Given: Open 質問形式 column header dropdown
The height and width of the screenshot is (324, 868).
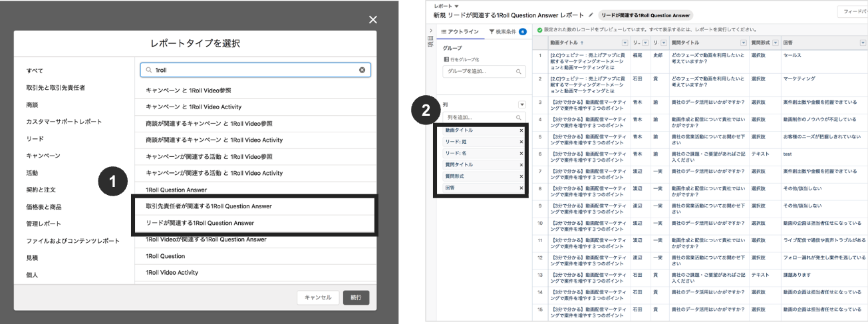Looking at the screenshot, I should pyautogui.click(x=776, y=43).
